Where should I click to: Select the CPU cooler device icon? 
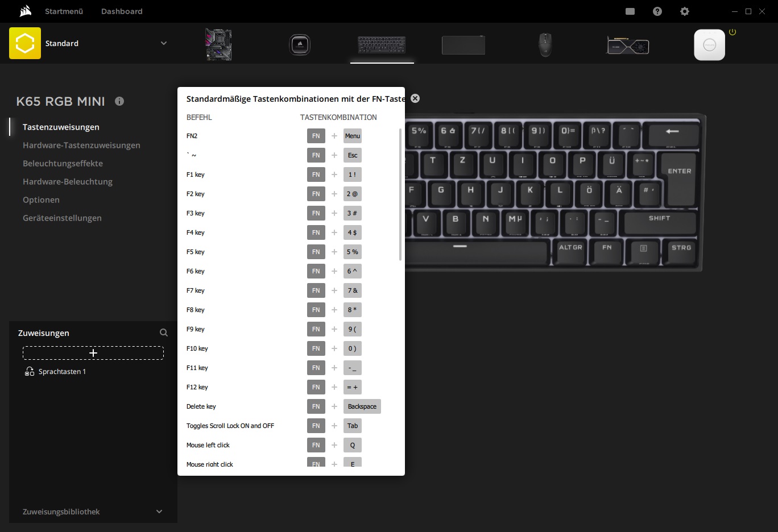tap(299, 44)
